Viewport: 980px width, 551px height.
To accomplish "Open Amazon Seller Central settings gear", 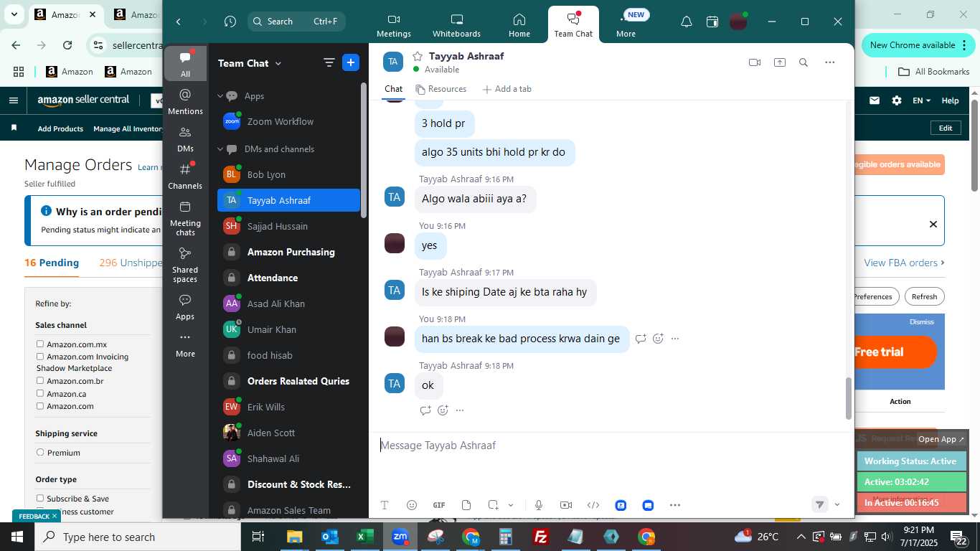I will point(897,100).
